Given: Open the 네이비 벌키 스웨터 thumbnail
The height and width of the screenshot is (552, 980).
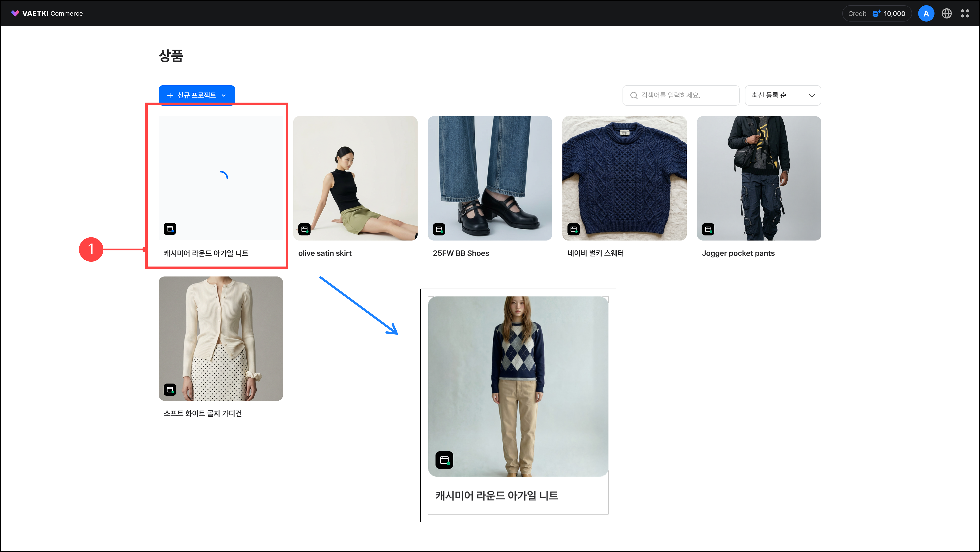Looking at the screenshot, I should pos(625,178).
